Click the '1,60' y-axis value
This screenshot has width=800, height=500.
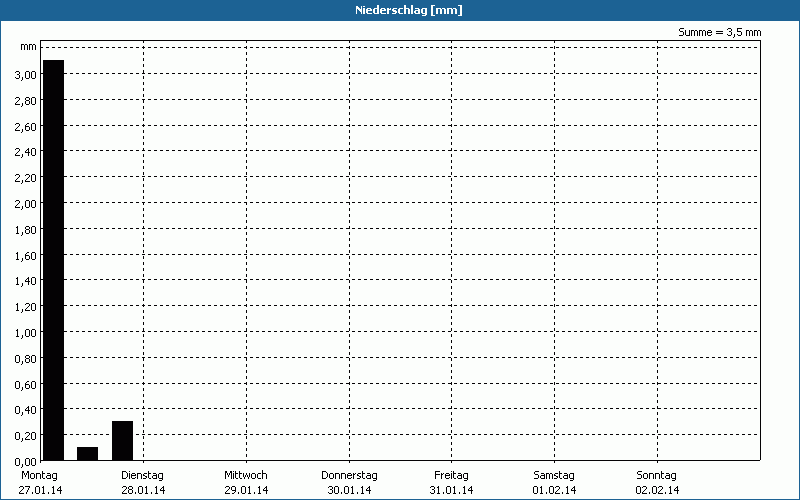tap(26, 256)
